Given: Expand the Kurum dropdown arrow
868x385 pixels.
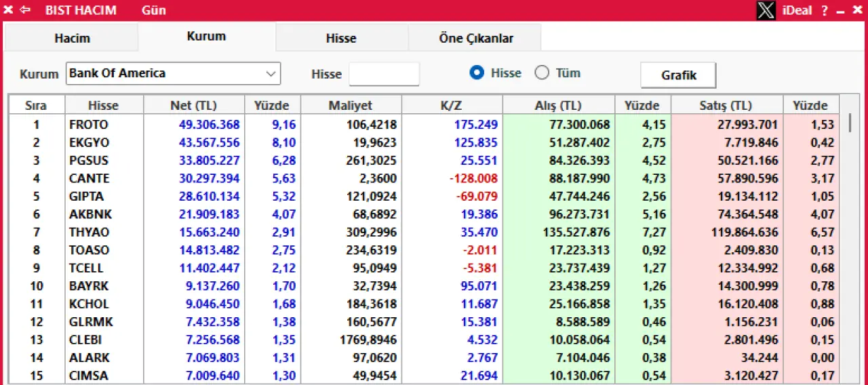Looking at the screenshot, I should point(271,73).
